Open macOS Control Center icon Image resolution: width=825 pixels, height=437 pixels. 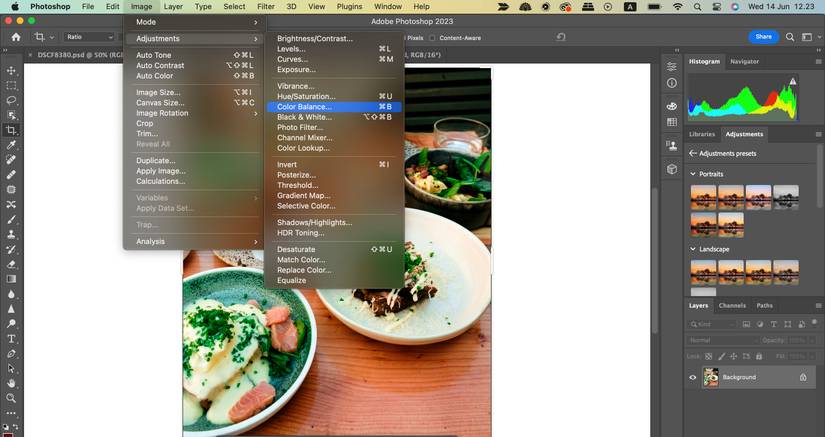coord(716,7)
